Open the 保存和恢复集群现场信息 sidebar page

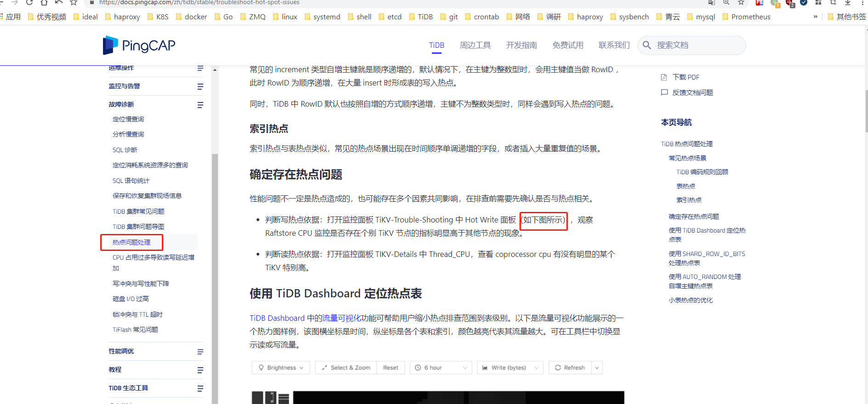pyautogui.click(x=147, y=196)
